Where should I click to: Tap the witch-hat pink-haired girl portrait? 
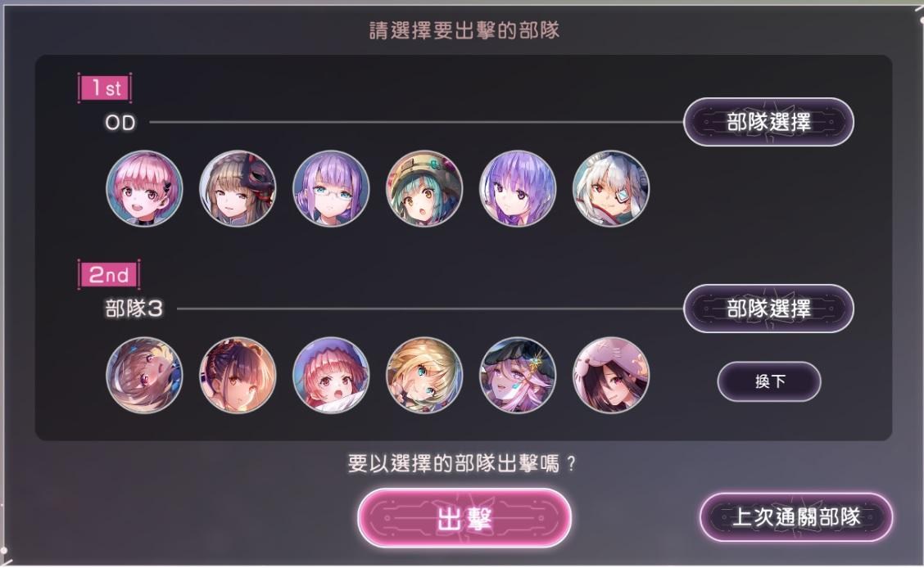coord(518,375)
